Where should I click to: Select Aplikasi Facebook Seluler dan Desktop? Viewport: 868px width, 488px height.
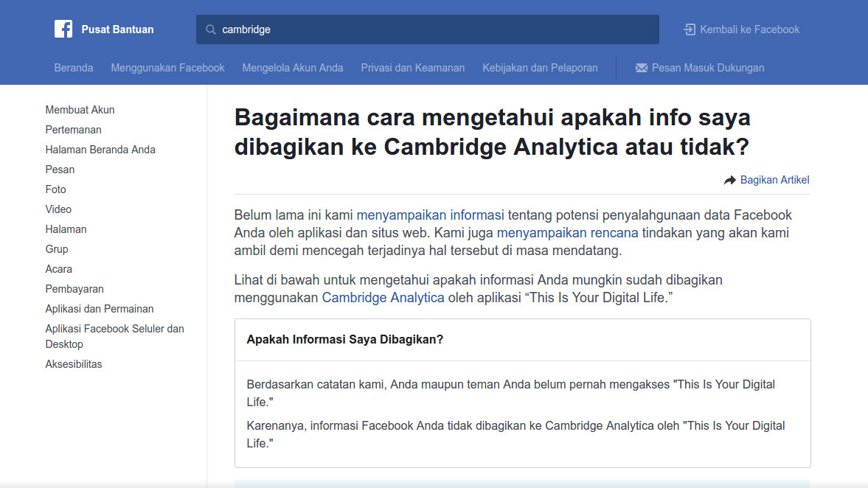click(114, 336)
